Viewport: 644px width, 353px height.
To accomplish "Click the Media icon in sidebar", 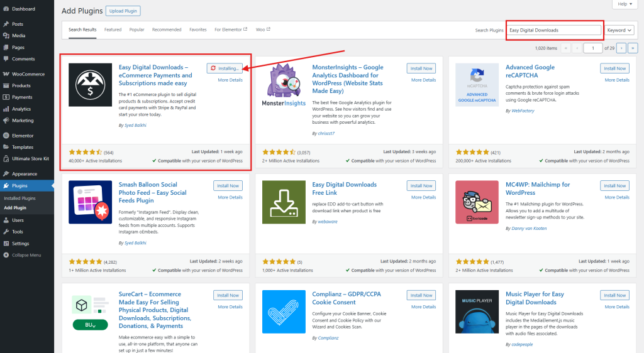I will pos(6,36).
